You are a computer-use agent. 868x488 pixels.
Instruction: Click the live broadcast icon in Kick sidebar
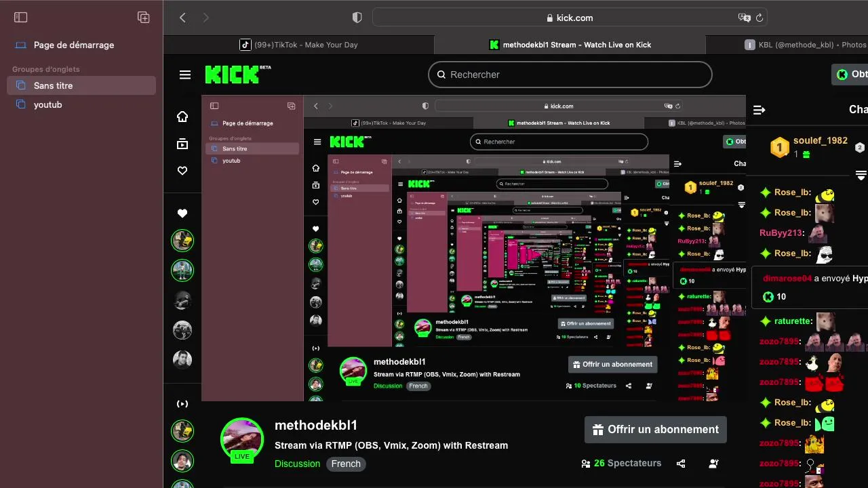(x=182, y=404)
